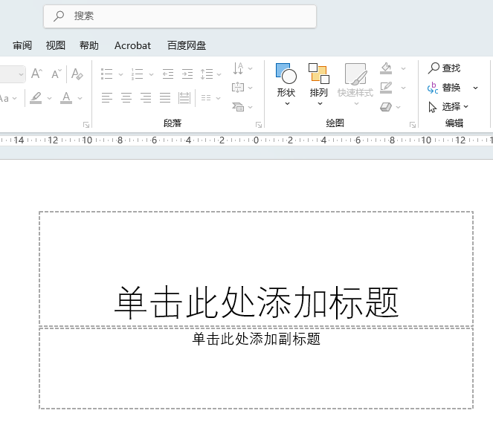Expand the SmartArt convert dropdown arrow
This screenshot has width=493, height=448.
(251, 108)
